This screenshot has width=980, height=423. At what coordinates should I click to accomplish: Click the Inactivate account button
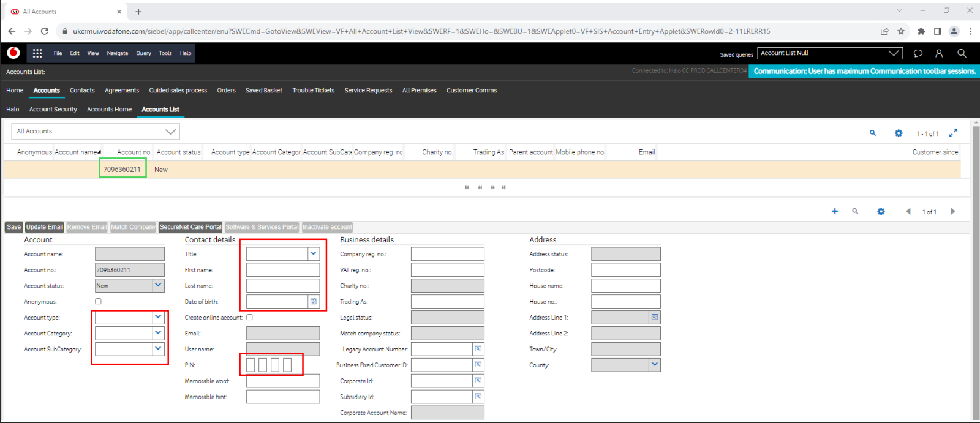pos(327,227)
